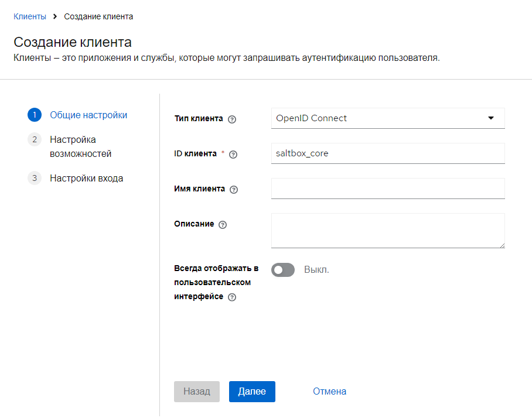Select the Общие настройки wizard step
The height and width of the screenshot is (418, 532).
[x=88, y=115]
